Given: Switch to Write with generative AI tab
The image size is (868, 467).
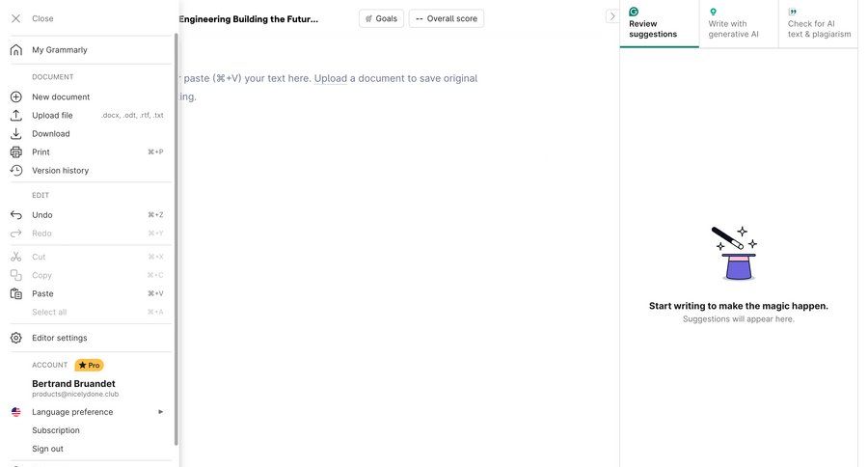Looking at the screenshot, I should (x=739, y=24).
